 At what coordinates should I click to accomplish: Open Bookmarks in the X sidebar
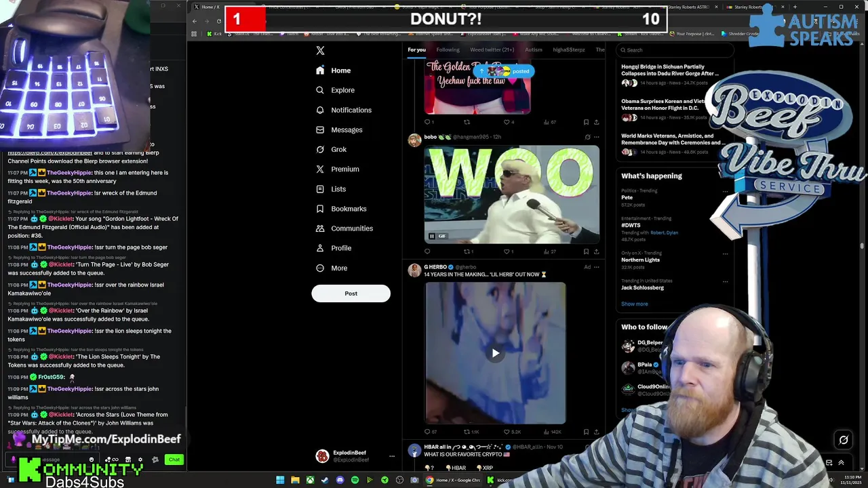pos(341,209)
